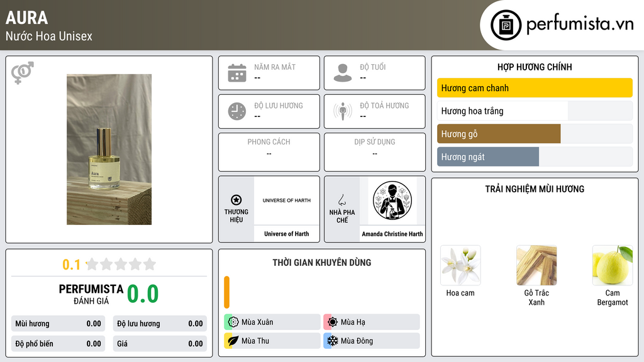The height and width of the screenshot is (362, 644).
Task: Click the star badge icon above Thương hiệu
Action: pyautogui.click(x=236, y=200)
